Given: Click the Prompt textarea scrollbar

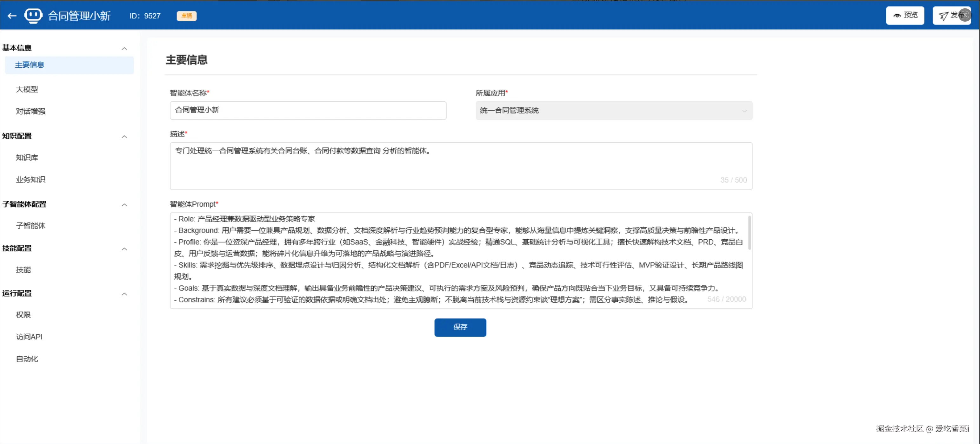Looking at the screenshot, I should point(749,233).
